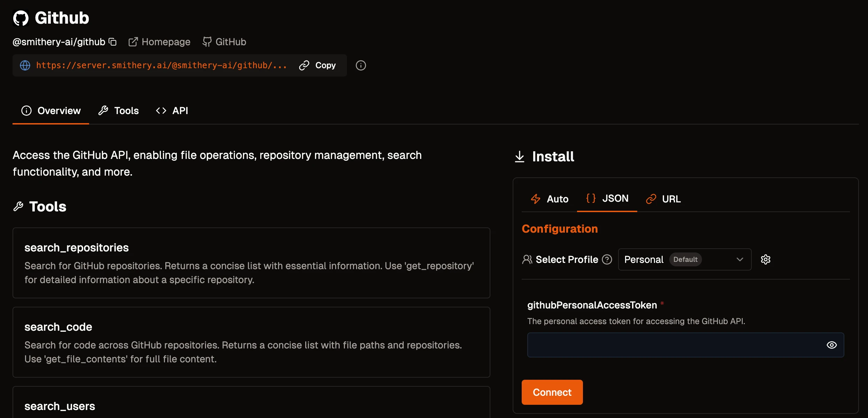Click the wrench icon beside Tools heading
This screenshot has width=868, height=418.
click(18, 207)
